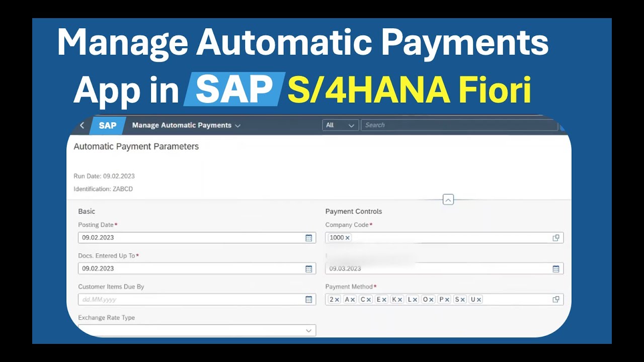644x362 pixels.
Task: Remove payment method token A
Action: pyautogui.click(x=353, y=300)
